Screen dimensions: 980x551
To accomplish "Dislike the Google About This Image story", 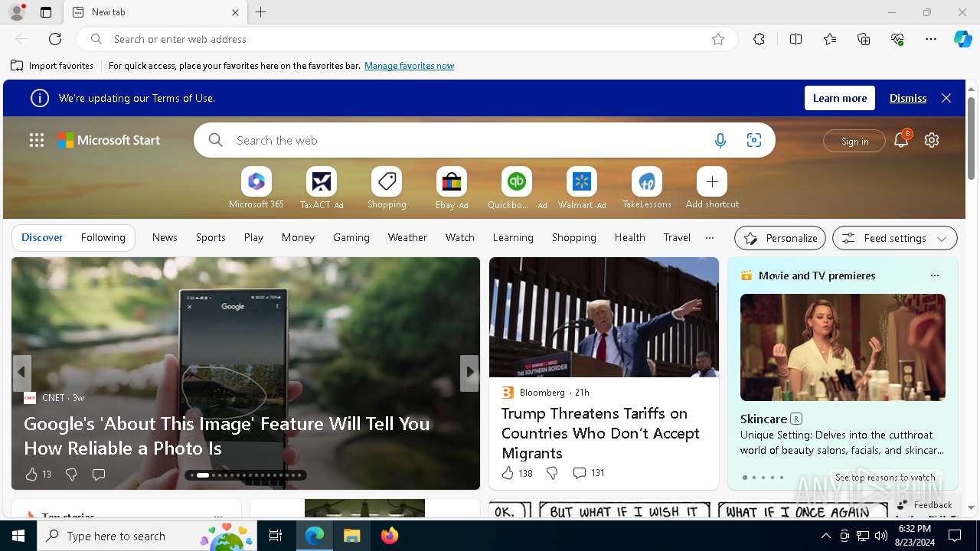I will coord(71,474).
